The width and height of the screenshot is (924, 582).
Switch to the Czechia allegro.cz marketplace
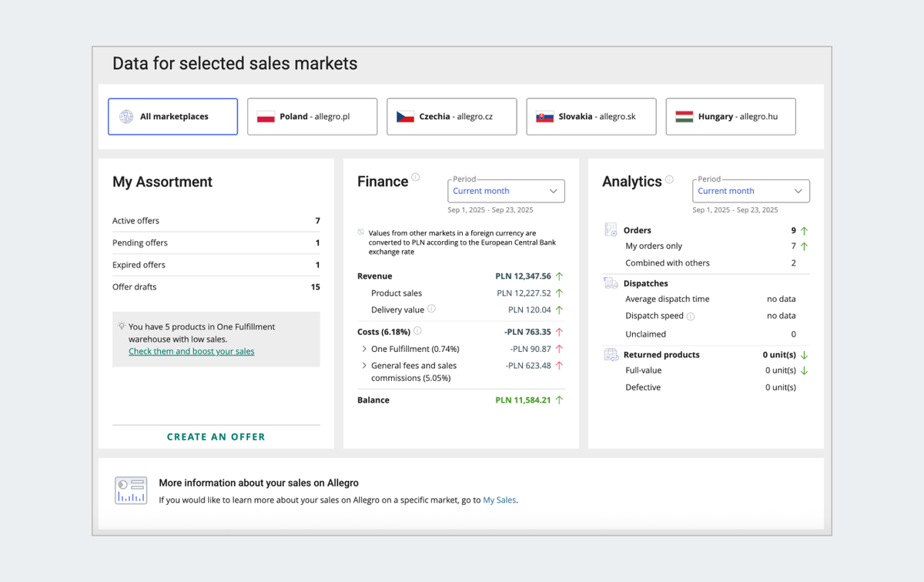click(451, 116)
